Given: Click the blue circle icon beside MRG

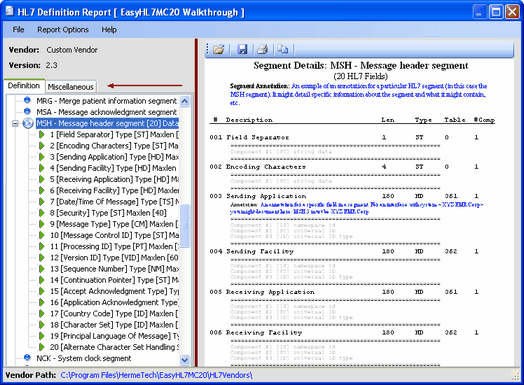Looking at the screenshot, I should pos(27,100).
